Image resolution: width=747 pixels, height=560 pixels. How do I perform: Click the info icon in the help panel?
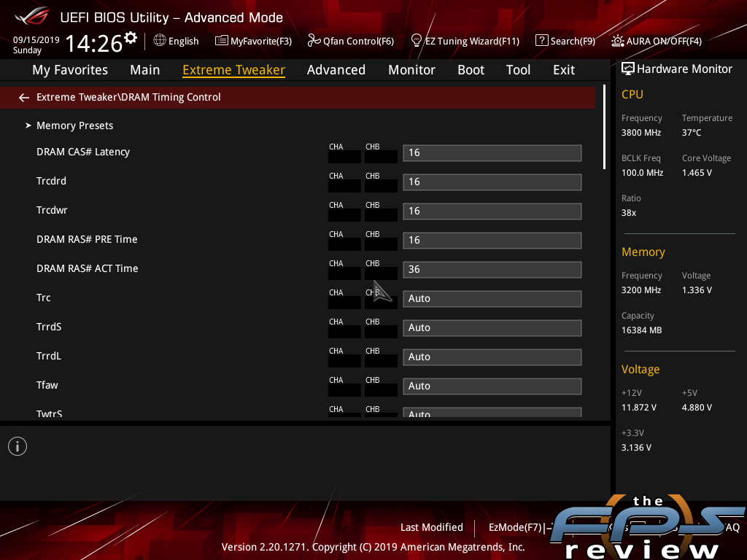[18, 446]
